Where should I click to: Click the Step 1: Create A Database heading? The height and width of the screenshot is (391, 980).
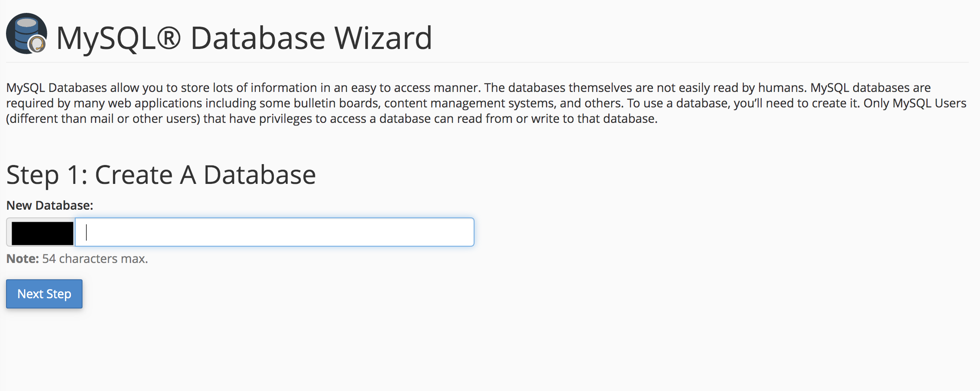click(161, 175)
